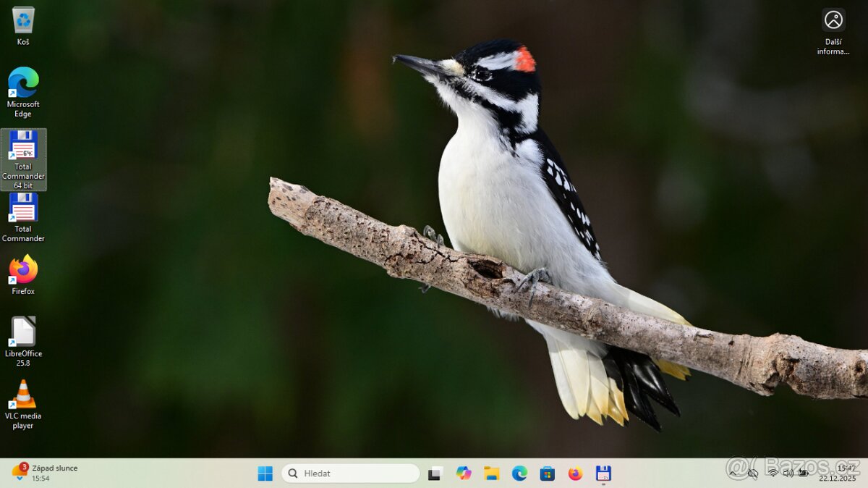Open the Wi-Fi network status icon

pyautogui.click(x=774, y=473)
